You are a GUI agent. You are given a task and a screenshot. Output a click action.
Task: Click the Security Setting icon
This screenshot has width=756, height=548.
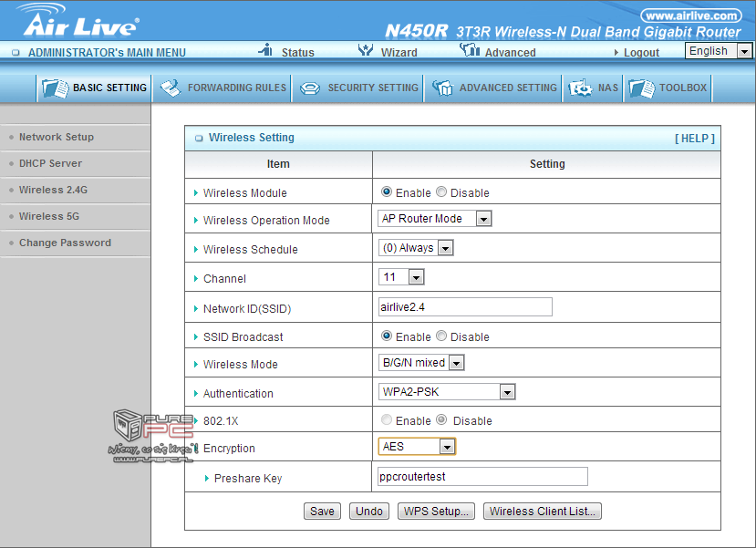(310, 88)
